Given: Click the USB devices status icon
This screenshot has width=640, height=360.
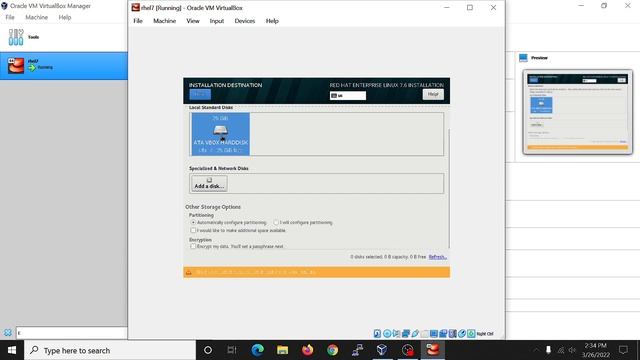Looking at the screenshot, I should [415, 333].
